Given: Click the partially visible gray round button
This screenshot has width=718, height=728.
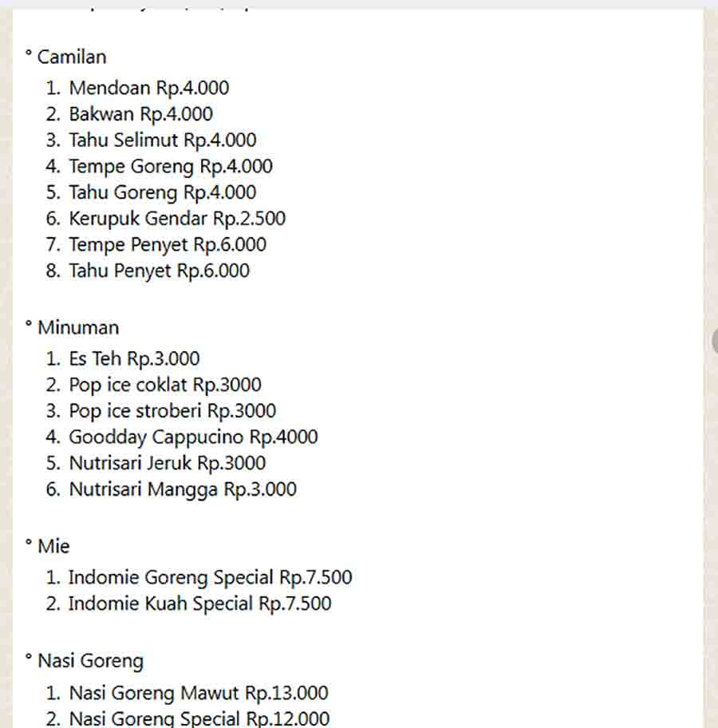Looking at the screenshot, I should pos(714,340).
